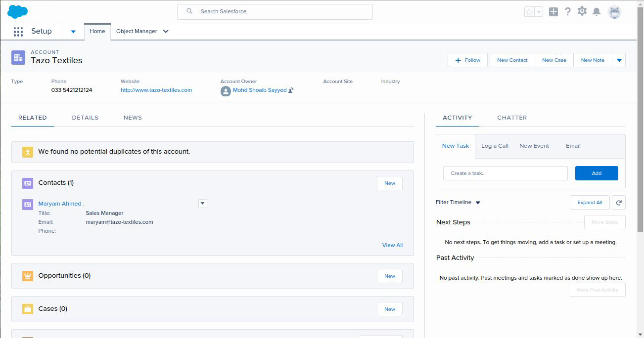
Task: Click the Add task button
Action: point(597,173)
